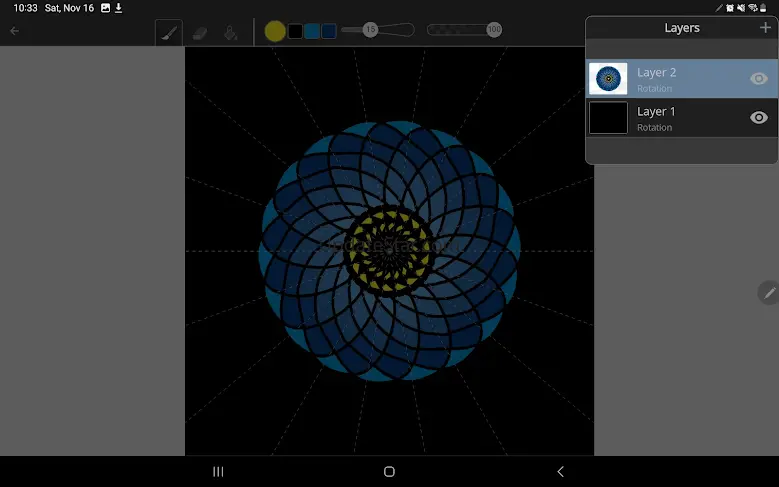Image resolution: width=779 pixels, height=487 pixels.
Task: Choose the yellow current color circle
Action: 275,31
